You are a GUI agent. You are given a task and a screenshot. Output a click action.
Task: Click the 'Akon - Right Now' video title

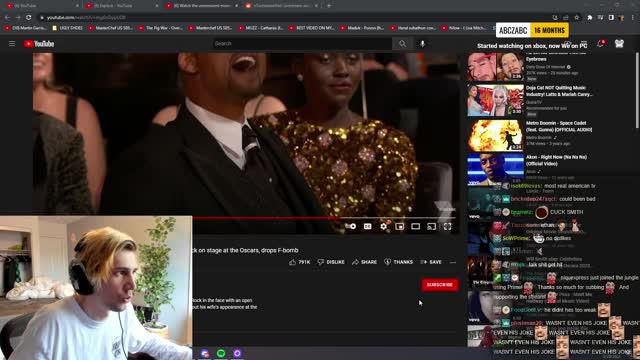pos(556,160)
